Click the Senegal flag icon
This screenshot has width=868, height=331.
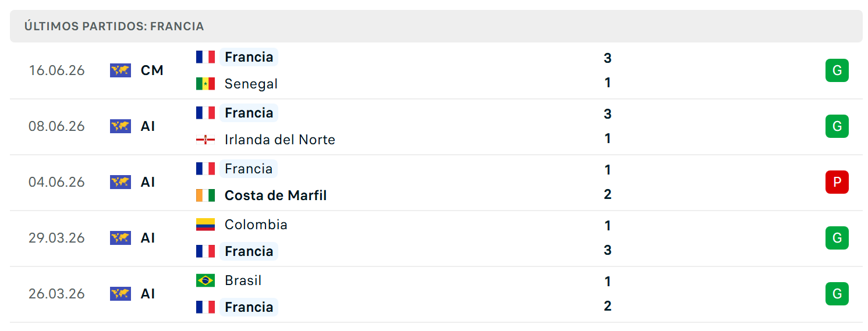coord(206,84)
